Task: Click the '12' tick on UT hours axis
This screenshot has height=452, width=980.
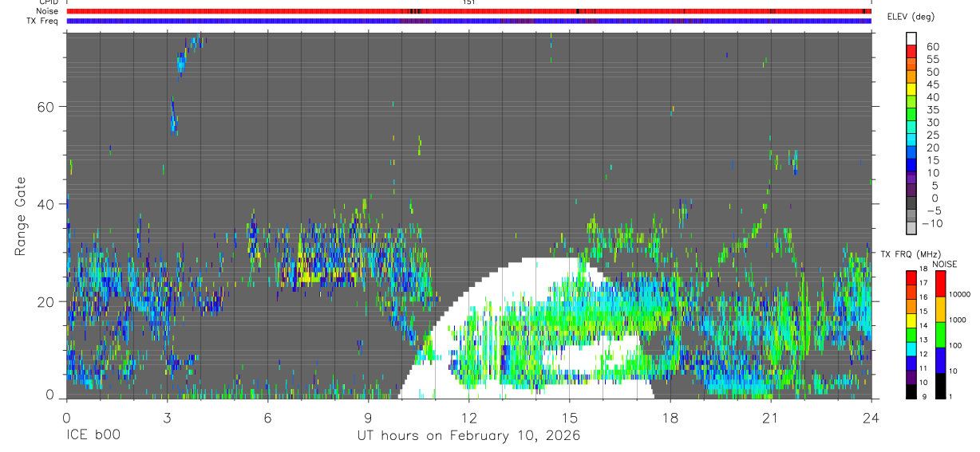Action: [x=468, y=417]
